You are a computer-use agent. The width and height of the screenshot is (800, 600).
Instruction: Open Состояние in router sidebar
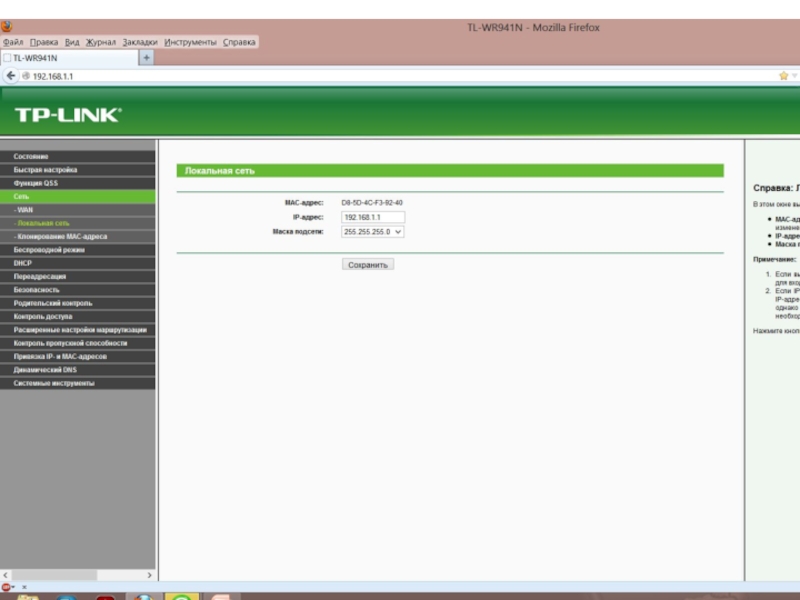(x=78, y=156)
